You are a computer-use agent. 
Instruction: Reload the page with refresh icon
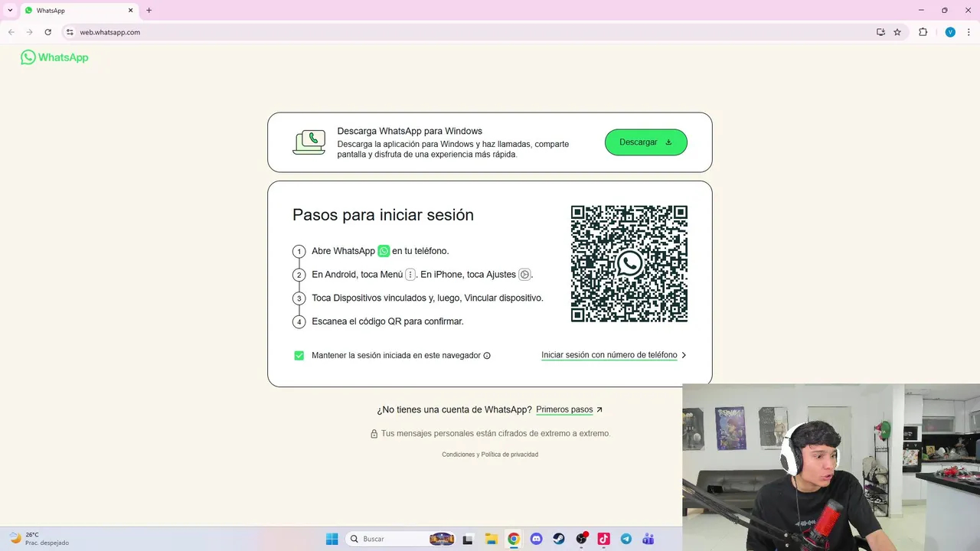(x=47, y=32)
